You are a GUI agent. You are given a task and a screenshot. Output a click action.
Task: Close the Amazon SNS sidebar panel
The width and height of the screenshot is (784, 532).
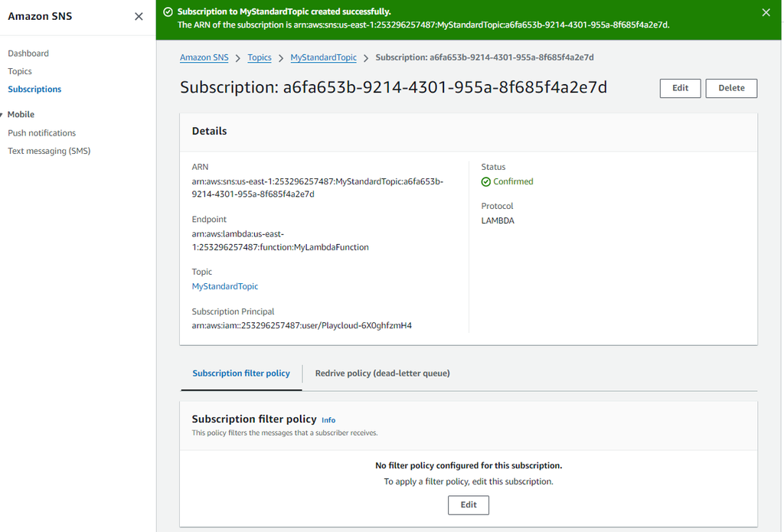tap(139, 16)
